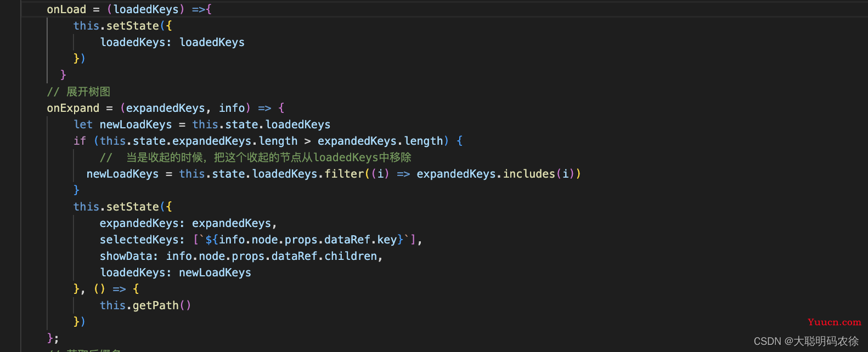Click the loadedKeys parameter in onLoad
This screenshot has height=352, width=868.
[x=146, y=9]
